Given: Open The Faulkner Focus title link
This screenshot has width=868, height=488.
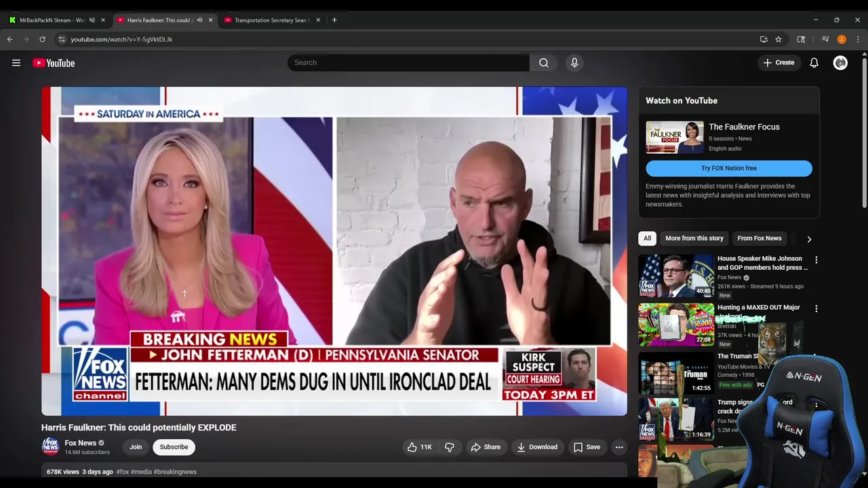Looking at the screenshot, I should click(744, 127).
